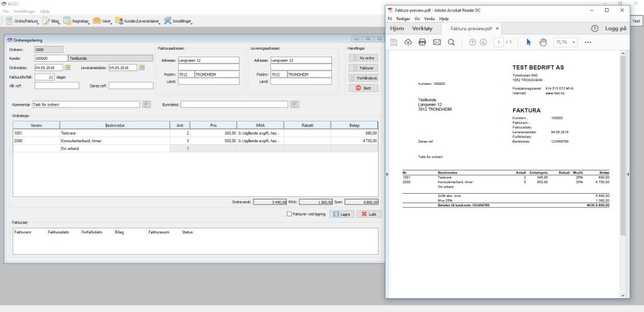This screenshot has width=644, height=312.
Task: Open the Innstillinger toolbar menu with tools icon
Action: coord(178,21)
